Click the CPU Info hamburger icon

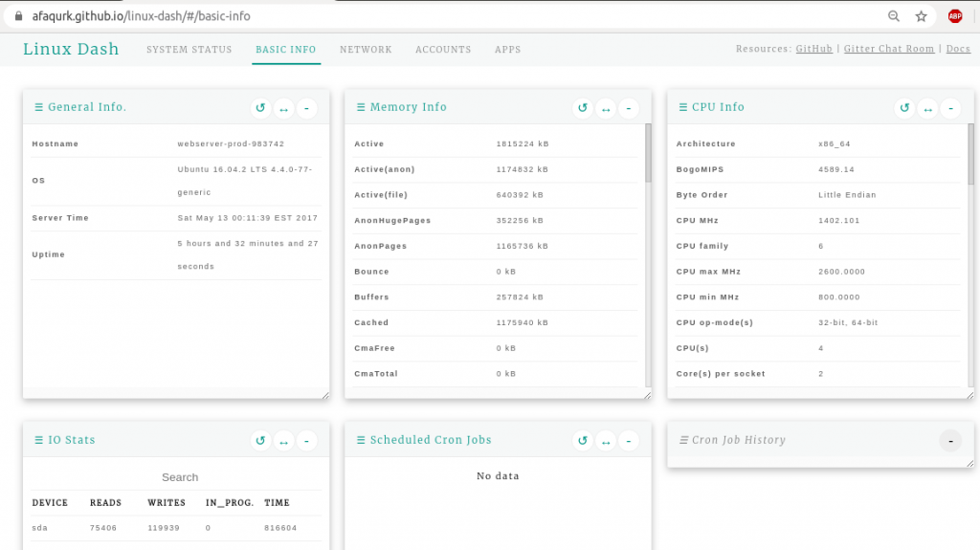[x=682, y=107]
